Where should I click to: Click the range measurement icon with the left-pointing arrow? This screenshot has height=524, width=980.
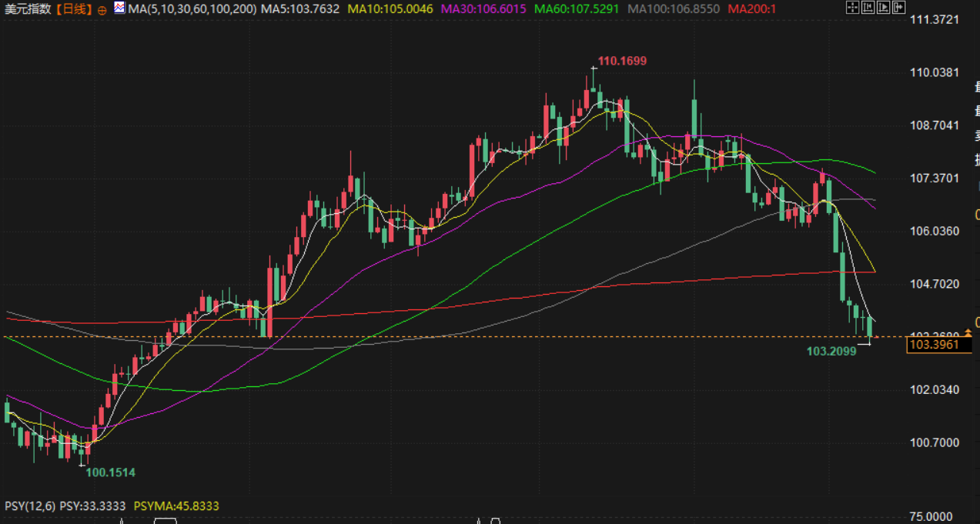pyautogui.click(x=868, y=8)
